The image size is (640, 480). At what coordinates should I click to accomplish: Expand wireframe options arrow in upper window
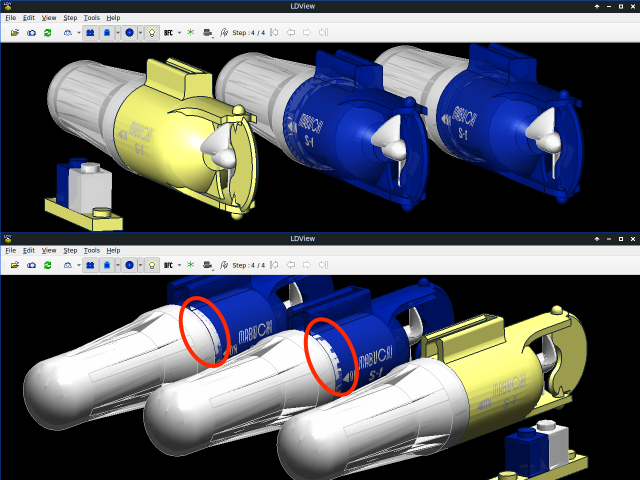click(x=78, y=32)
